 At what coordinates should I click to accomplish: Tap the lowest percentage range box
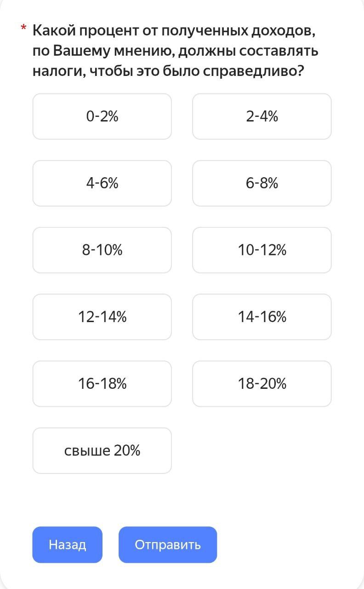pos(102,116)
